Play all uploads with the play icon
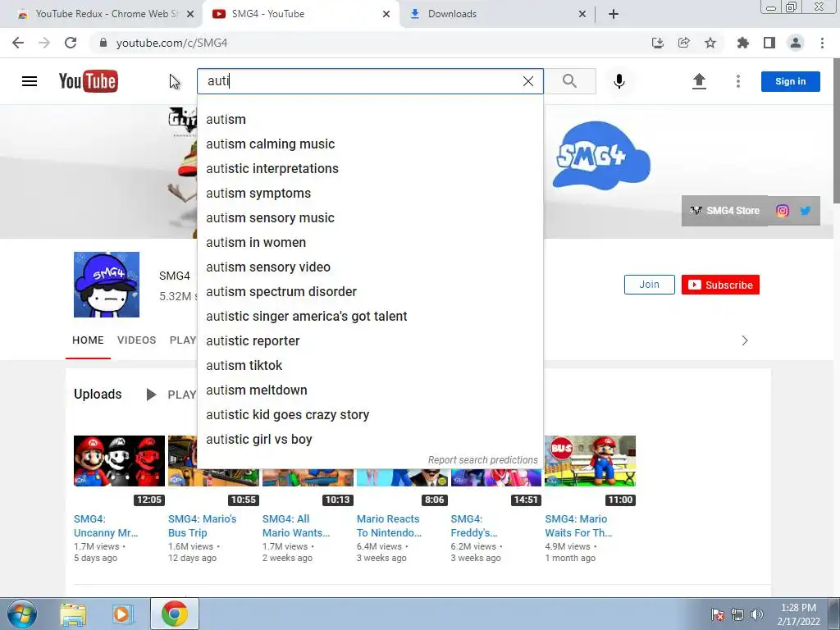Screen dimensions: 840x630 [x=151, y=395]
